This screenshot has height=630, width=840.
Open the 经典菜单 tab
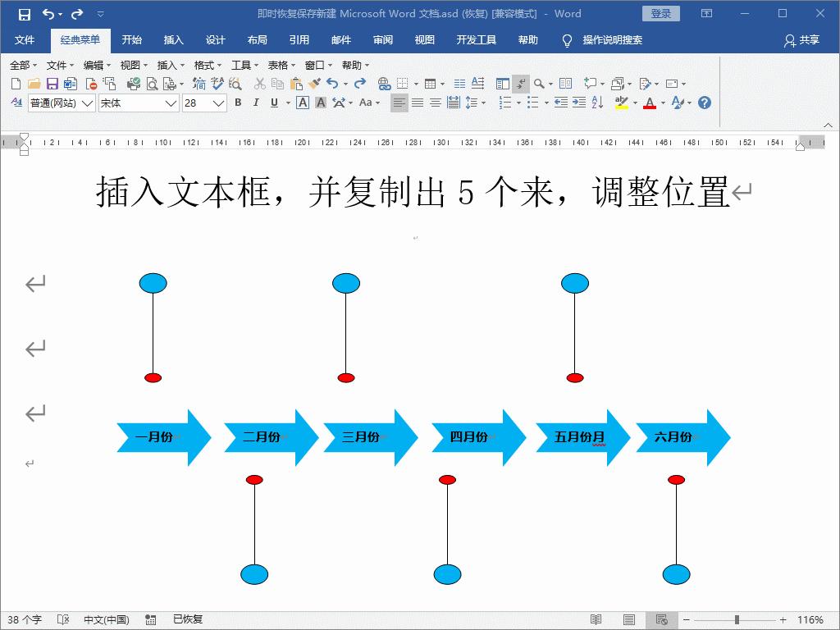[x=80, y=39]
